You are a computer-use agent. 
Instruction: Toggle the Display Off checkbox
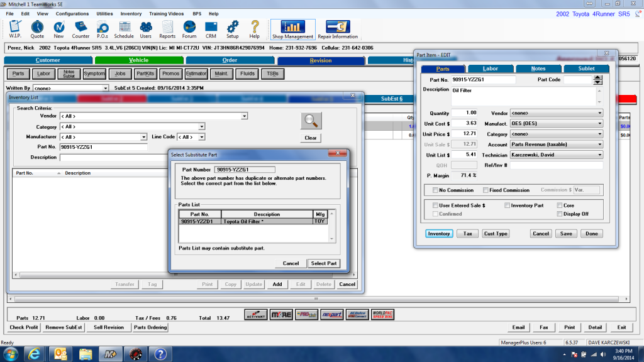click(559, 214)
